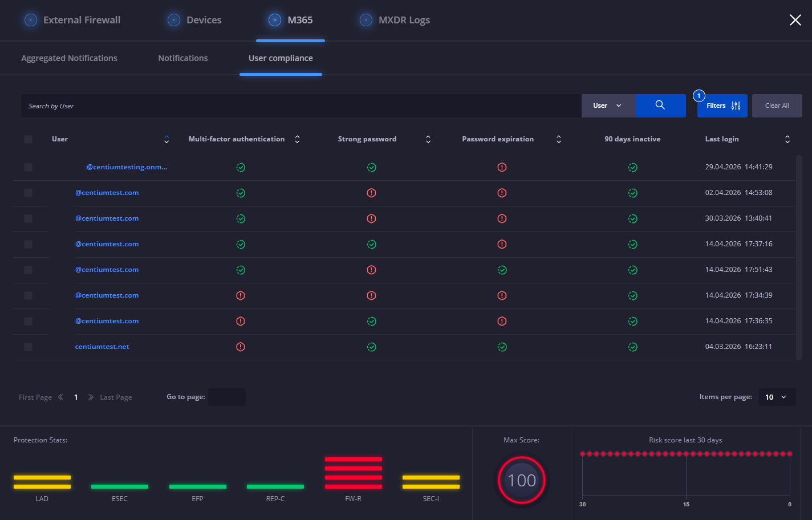Check the box for the 02.04.2026 14:53:08 row
The height and width of the screenshot is (520, 812).
pos(28,193)
